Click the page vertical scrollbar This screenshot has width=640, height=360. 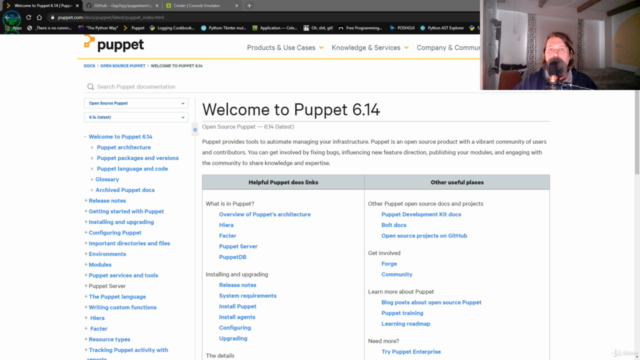637,133
